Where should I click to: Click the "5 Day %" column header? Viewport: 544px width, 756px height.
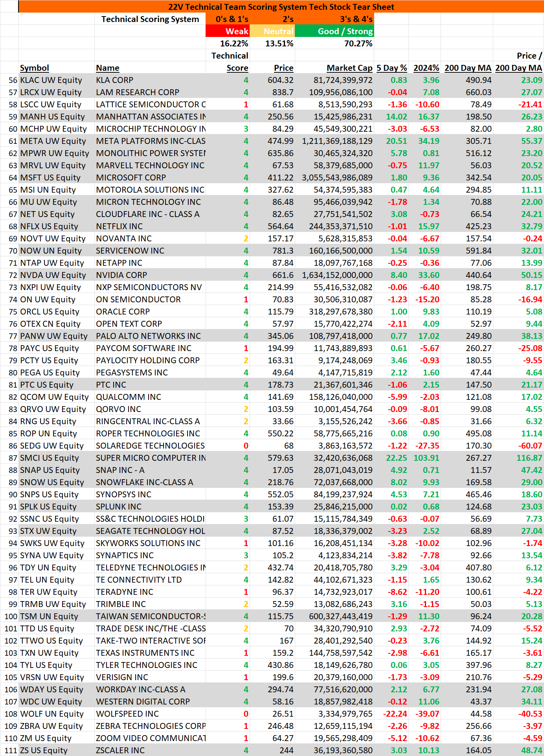click(391, 68)
